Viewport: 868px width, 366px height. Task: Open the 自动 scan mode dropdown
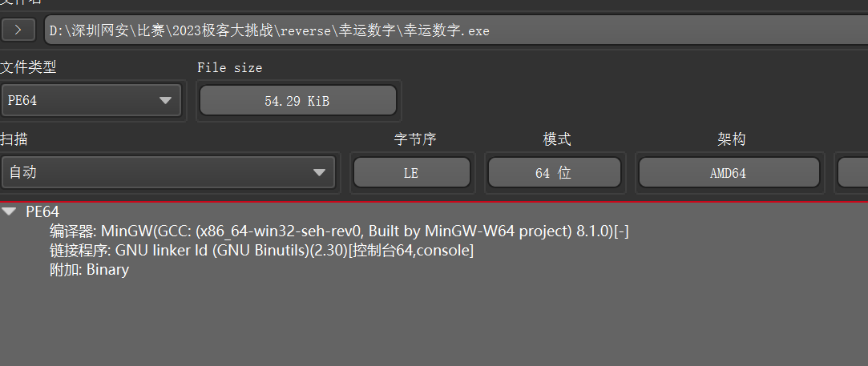click(168, 172)
